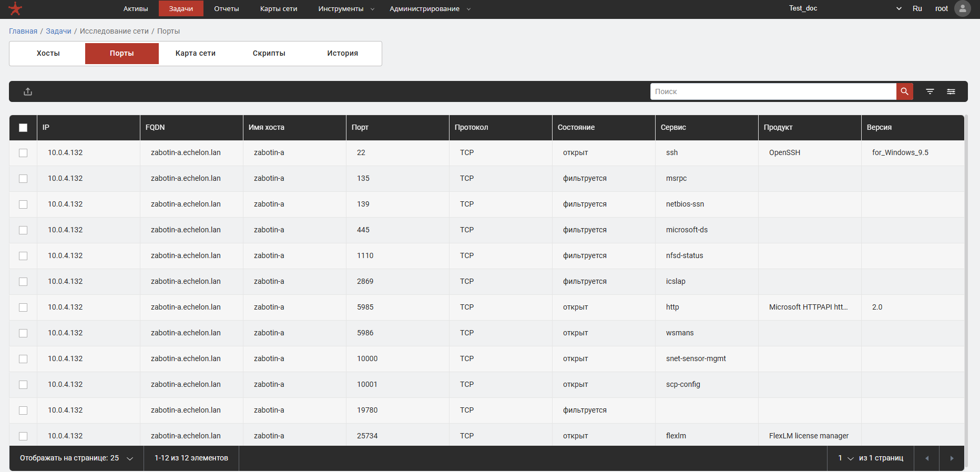Open the filter icon next to search
Screen dimensions: 980x472
pyautogui.click(x=930, y=91)
